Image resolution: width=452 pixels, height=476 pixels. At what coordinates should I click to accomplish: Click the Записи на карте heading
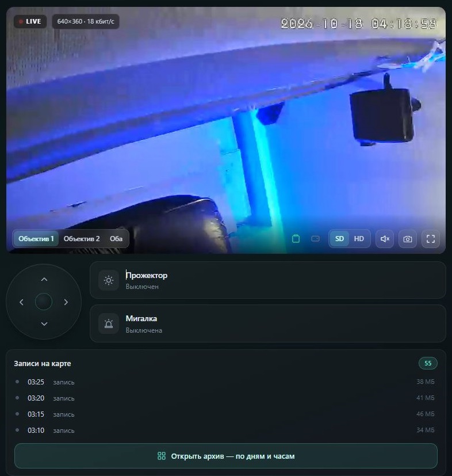point(43,363)
